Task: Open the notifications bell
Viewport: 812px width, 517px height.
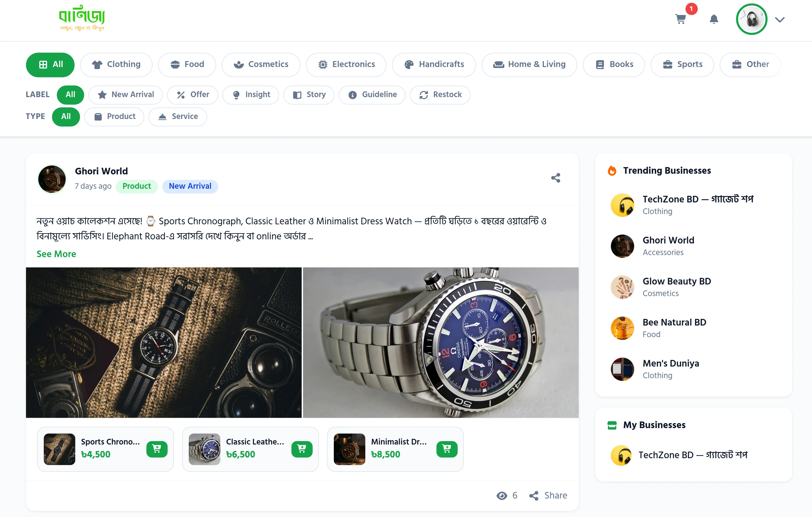Action: [714, 19]
